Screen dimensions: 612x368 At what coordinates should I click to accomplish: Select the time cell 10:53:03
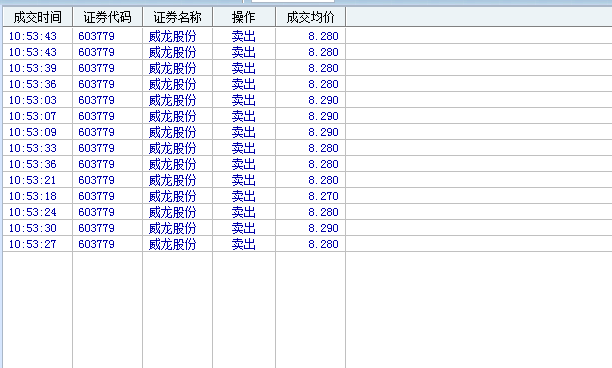pyautogui.click(x=33, y=100)
